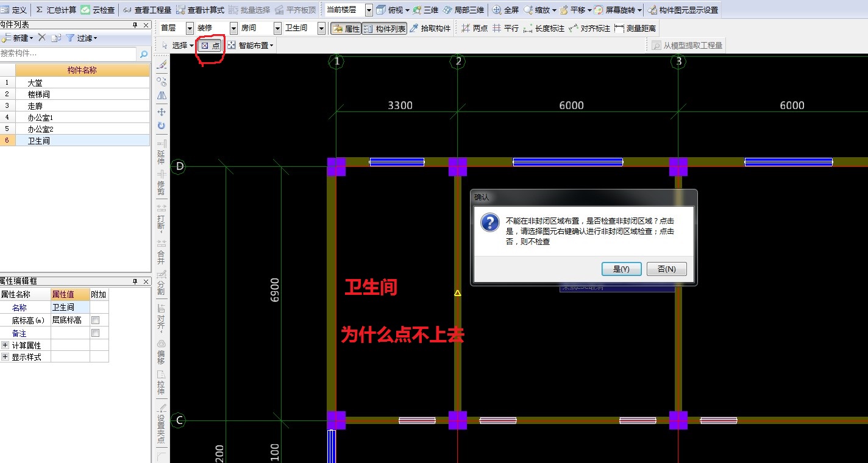Image resolution: width=868 pixels, height=463 pixels.
Task: Check the 附加 box for 底标高
Action: (x=95, y=320)
